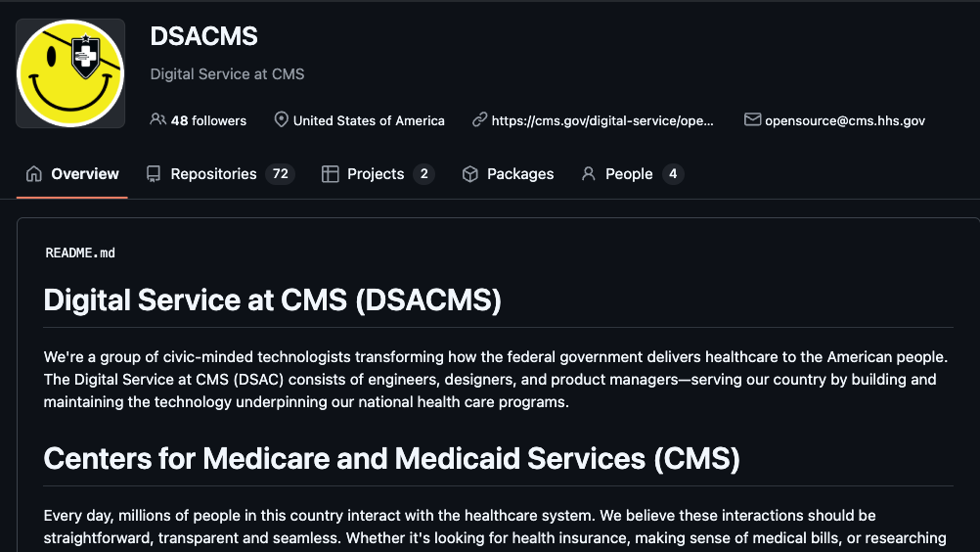View the People tab
The height and width of the screenshot is (552, 980).
click(629, 174)
